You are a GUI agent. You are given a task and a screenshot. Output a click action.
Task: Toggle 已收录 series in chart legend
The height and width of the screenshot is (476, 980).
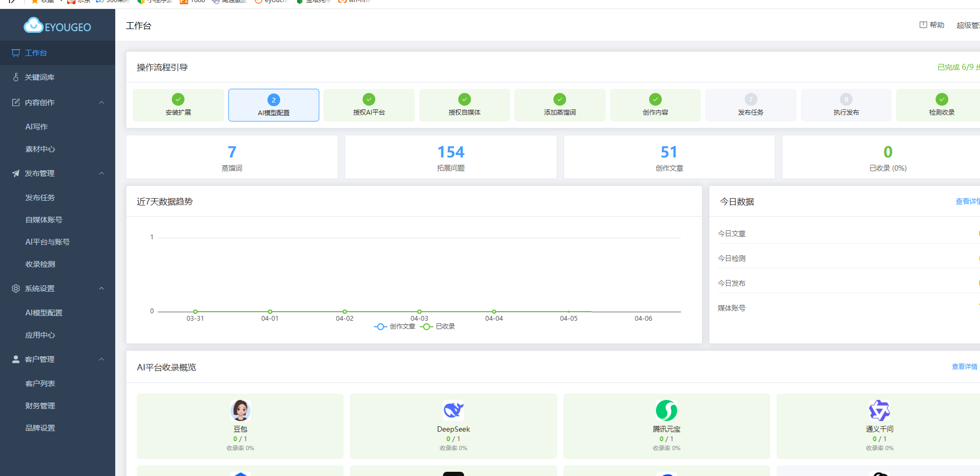(x=438, y=326)
